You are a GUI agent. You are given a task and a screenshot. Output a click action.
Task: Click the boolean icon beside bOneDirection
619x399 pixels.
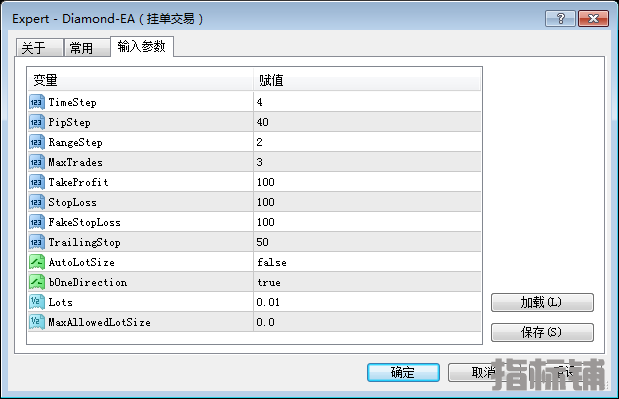pos(37,282)
